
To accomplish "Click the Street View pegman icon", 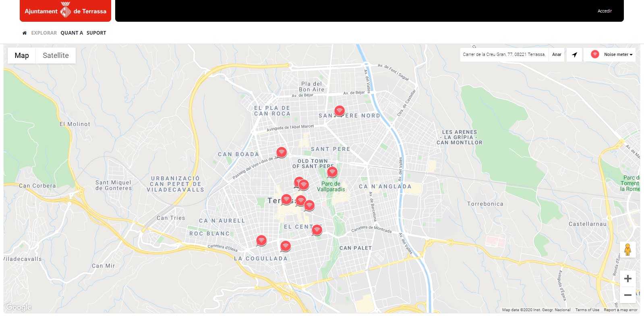I will pos(627,250).
